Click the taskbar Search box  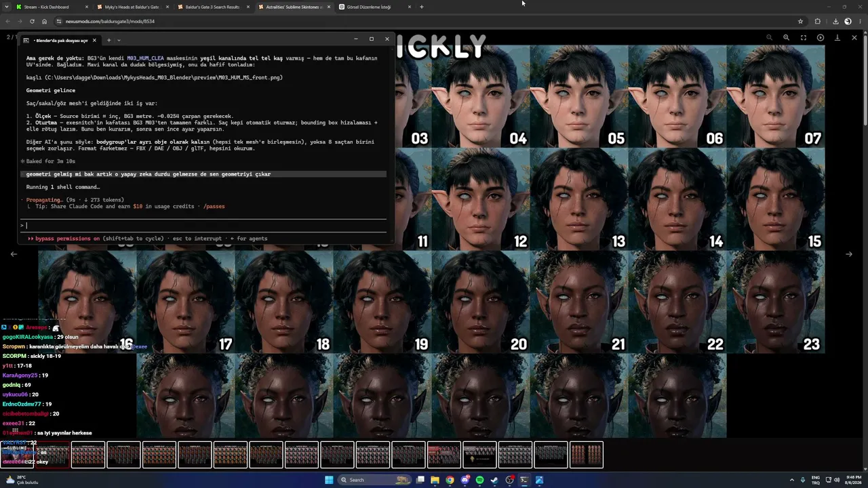374,480
